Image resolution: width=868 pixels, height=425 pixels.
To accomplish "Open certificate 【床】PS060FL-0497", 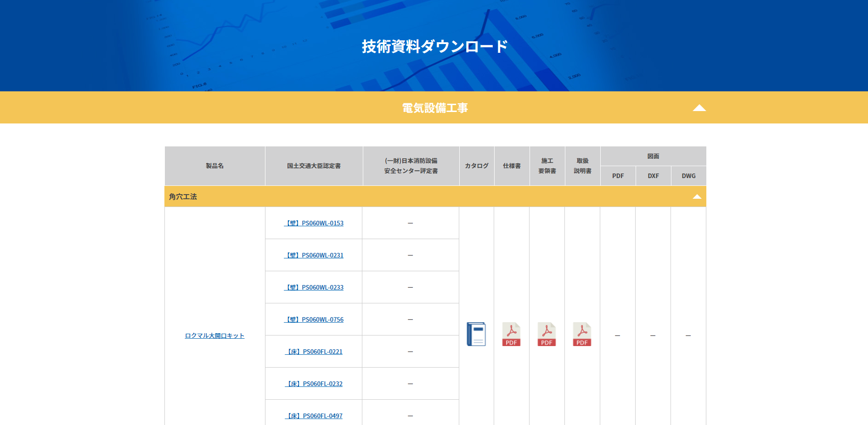I will point(314,416).
